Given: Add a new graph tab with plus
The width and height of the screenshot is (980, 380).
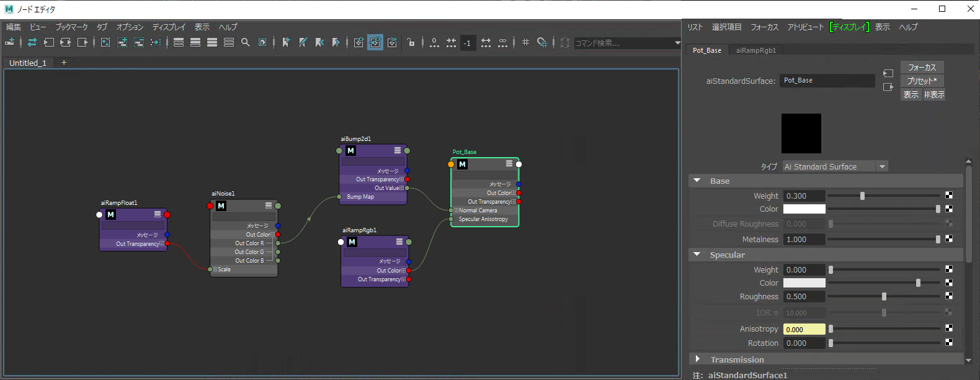Looking at the screenshot, I should pyautogui.click(x=64, y=63).
